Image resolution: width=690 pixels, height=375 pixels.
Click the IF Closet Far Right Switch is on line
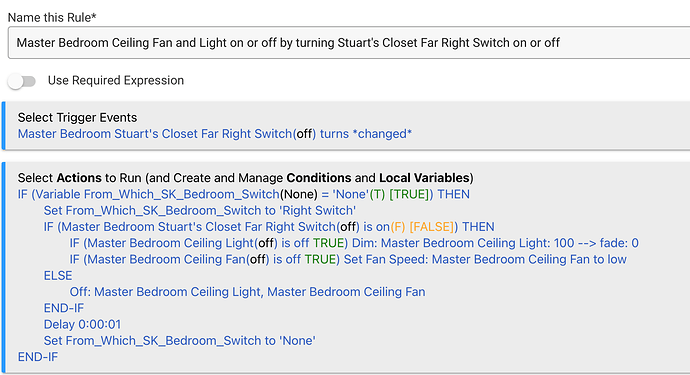tap(269, 227)
